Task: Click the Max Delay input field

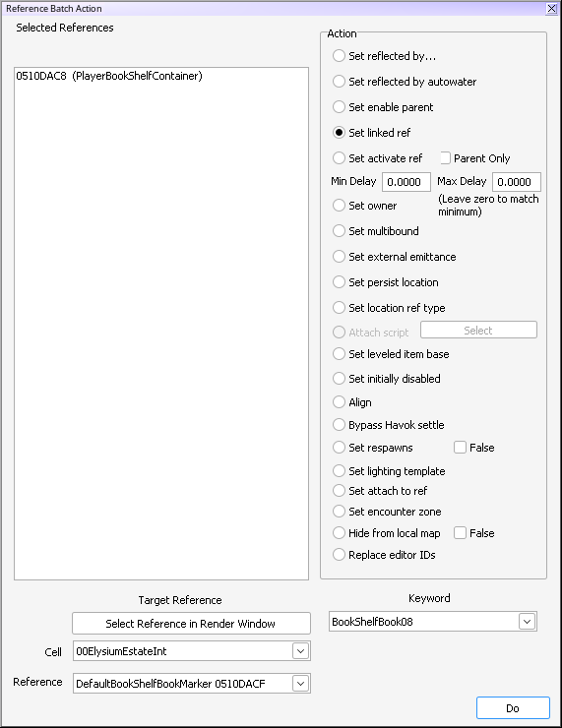Action: [517, 182]
